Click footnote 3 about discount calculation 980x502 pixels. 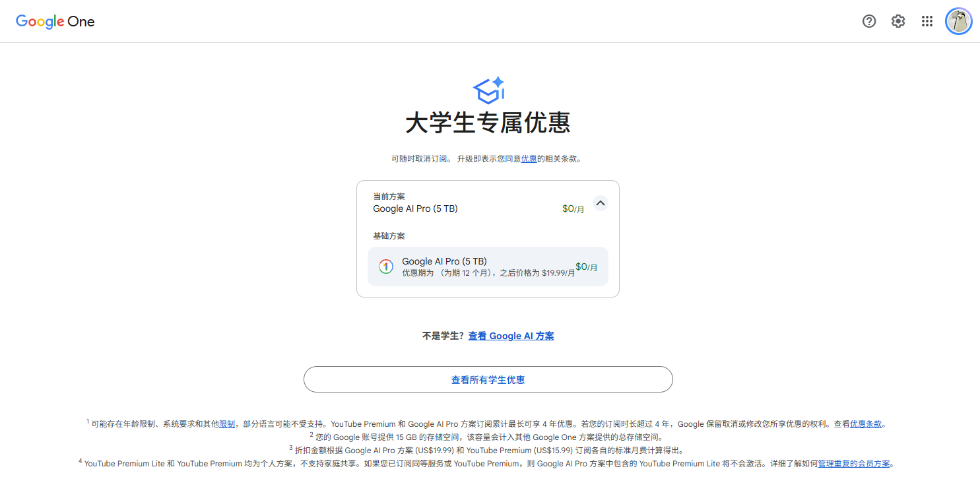[x=486, y=451]
